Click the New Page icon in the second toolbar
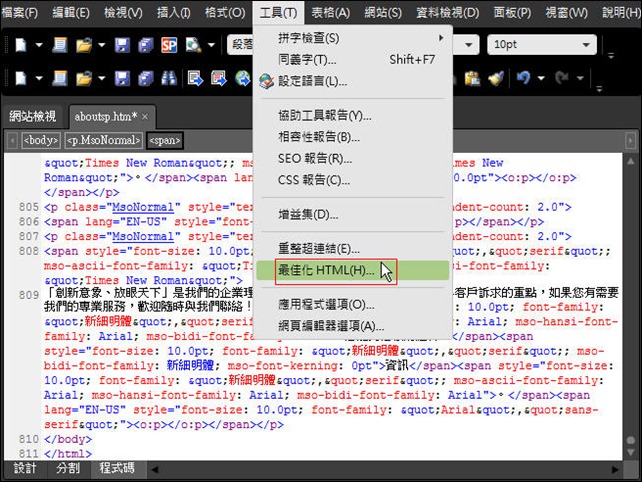 click(21, 78)
